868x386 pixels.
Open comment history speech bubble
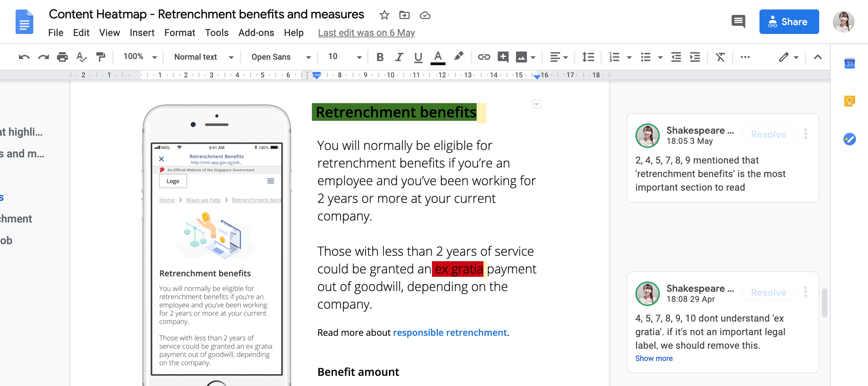[x=738, y=22]
